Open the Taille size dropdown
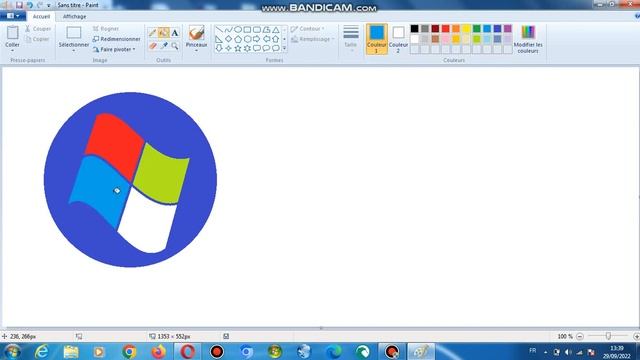Screen dimensions: 640x360 (x=351, y=39)
